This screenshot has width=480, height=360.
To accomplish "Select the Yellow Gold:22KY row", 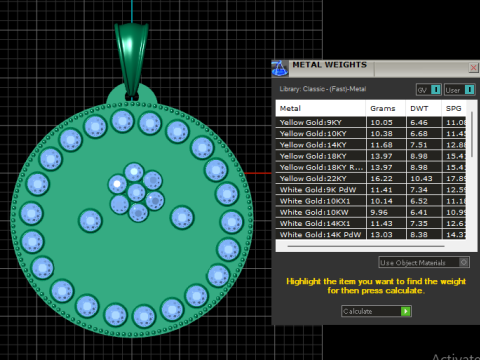I will click(371, 179).
